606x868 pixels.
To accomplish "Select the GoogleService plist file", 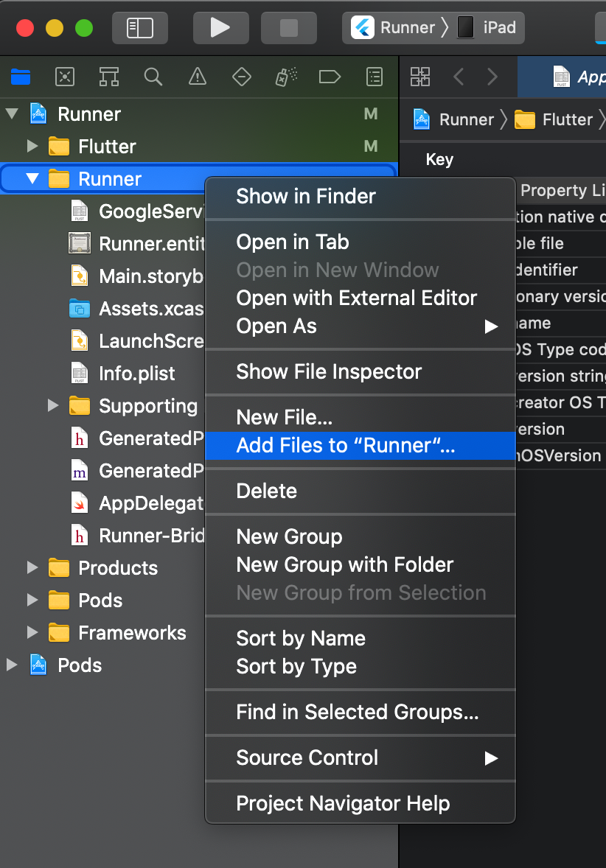I will pyautogui.click(x=137, y=211).
